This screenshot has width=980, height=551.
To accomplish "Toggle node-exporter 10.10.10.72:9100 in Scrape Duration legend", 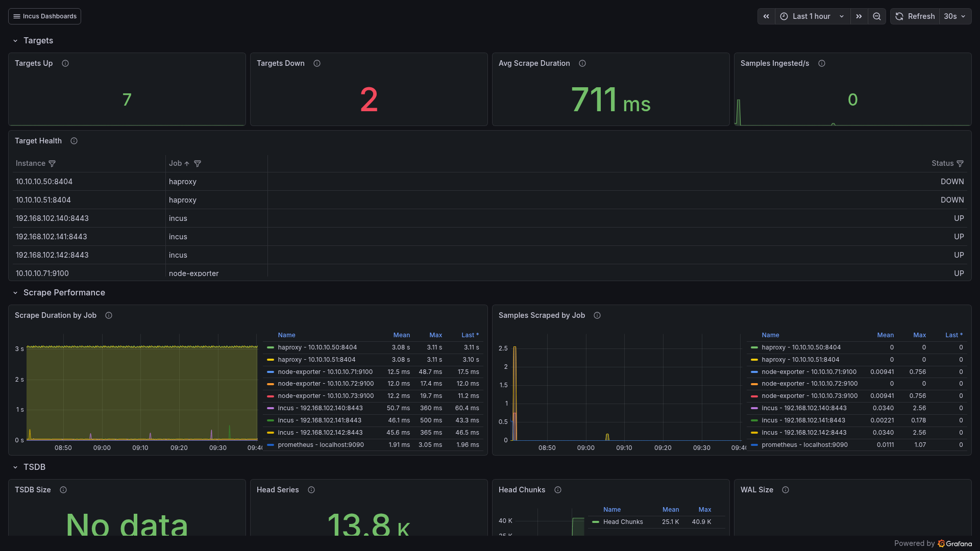I will pyautogui.click(x=326, y=384).
